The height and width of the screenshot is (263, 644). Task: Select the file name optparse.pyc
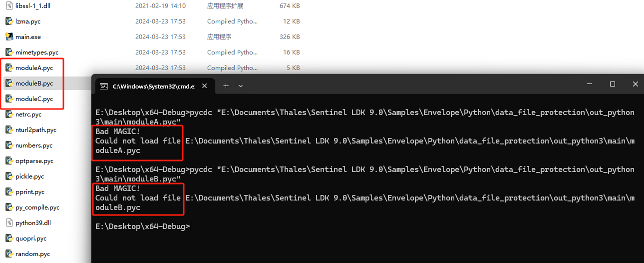tap(34, 161)
